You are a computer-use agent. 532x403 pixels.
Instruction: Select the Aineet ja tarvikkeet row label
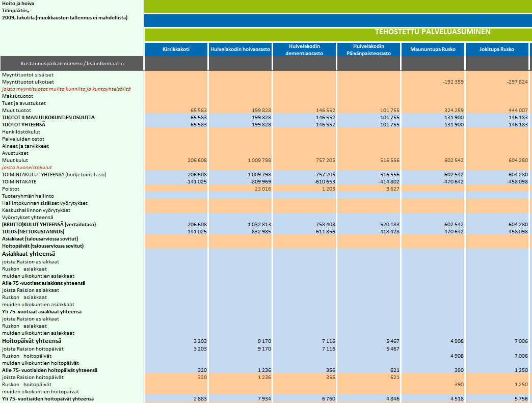click(x=25, y=146)
